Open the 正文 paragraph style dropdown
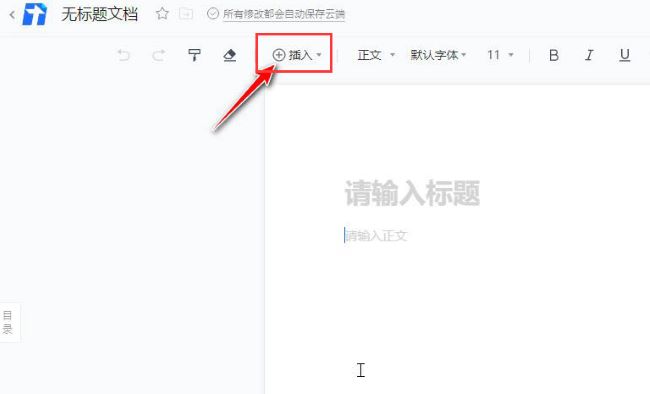The image size is (650, 394). pyautogui.click(x=376, y=55)
